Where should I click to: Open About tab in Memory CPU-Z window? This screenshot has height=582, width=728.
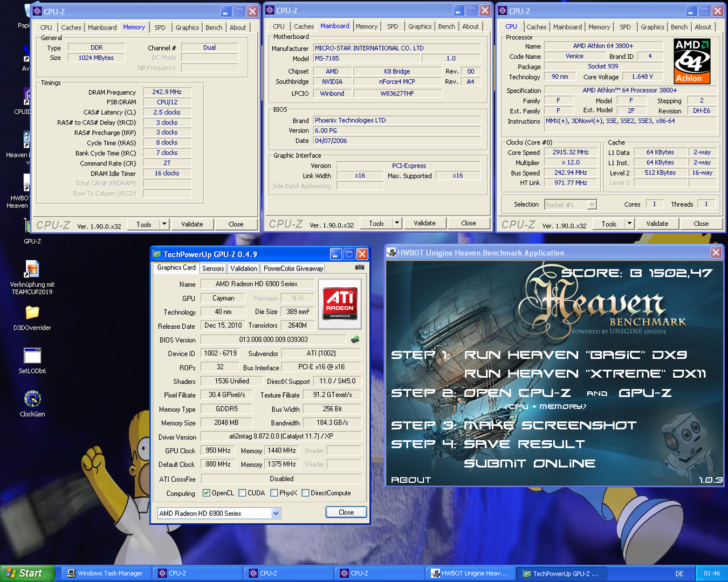pos(238,27)
